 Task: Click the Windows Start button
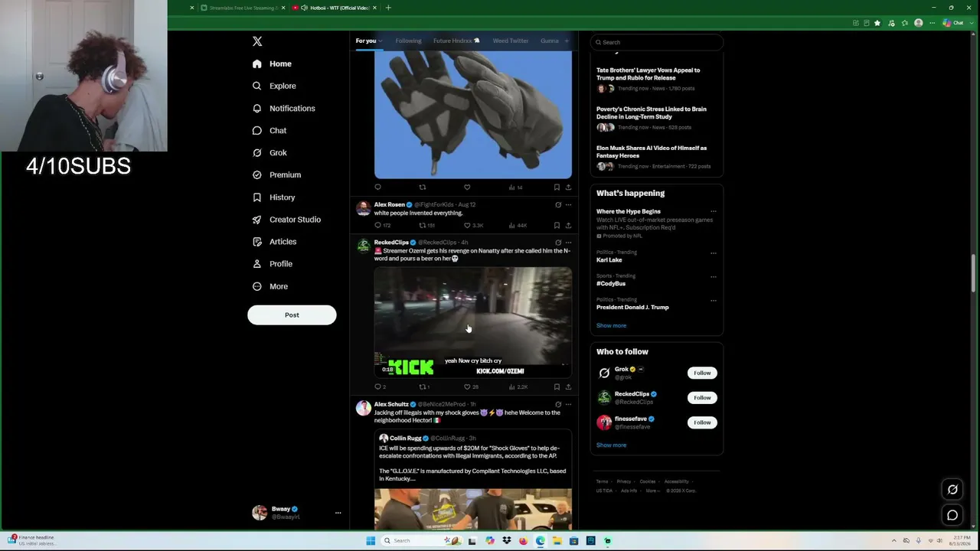click(371, 540)
